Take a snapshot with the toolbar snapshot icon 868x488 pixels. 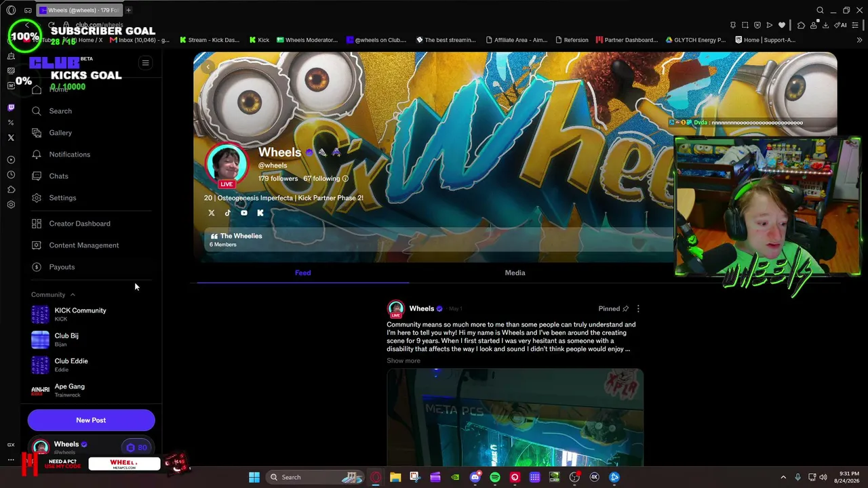(x=745, y=25)
